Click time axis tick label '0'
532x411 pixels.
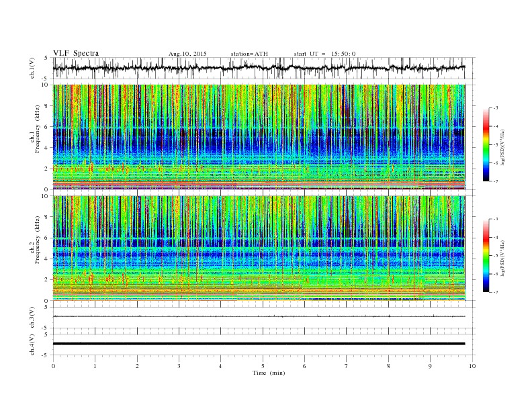point(53,366)
